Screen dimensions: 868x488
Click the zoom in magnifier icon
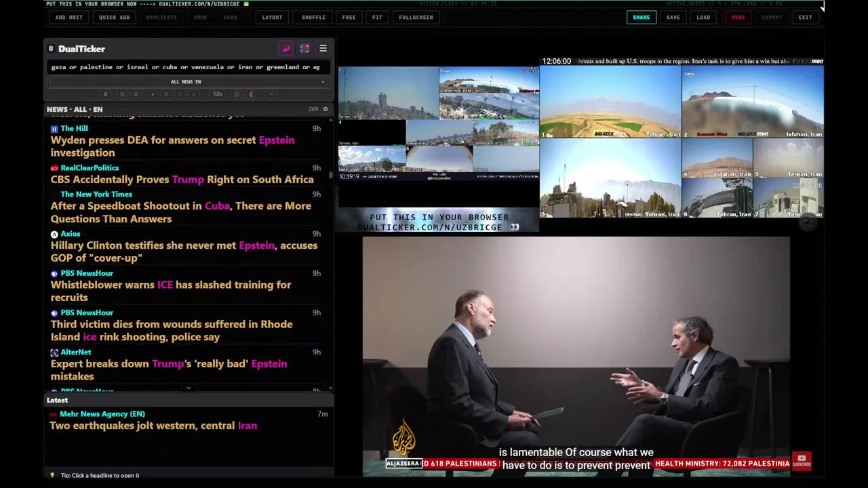pos(136,94)
